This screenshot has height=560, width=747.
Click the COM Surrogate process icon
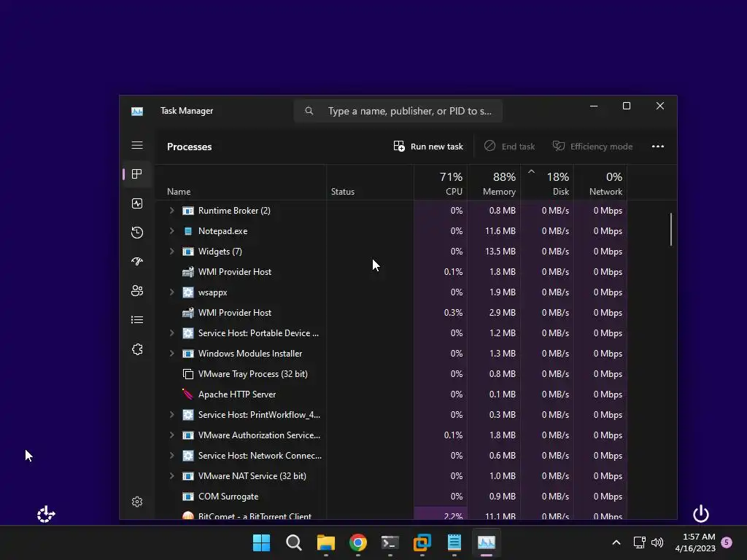point(188,496)
